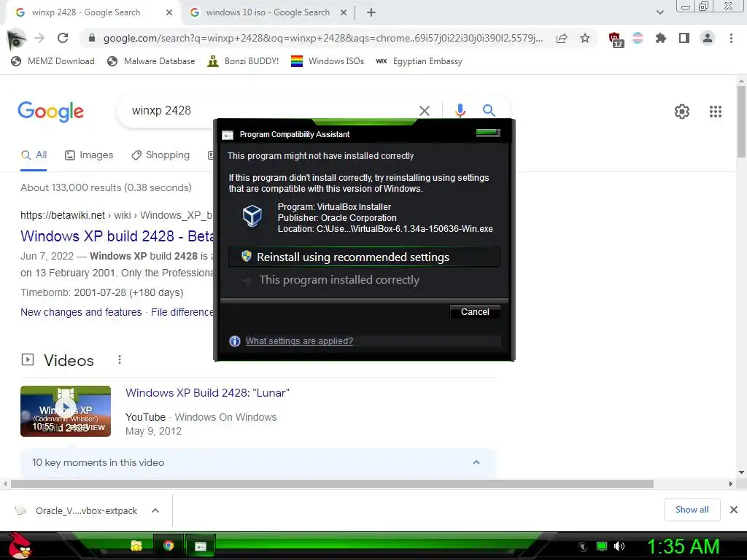Screen dimensions: 747x560
Task: Open the tab search dropdown chevron
Action: [659, 12]
